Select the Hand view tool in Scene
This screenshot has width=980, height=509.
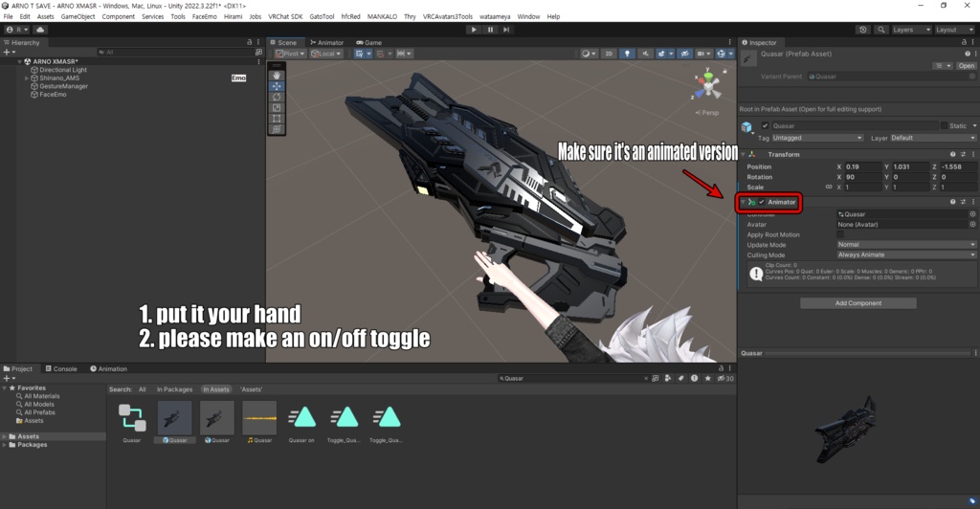(x=277, y=76)
